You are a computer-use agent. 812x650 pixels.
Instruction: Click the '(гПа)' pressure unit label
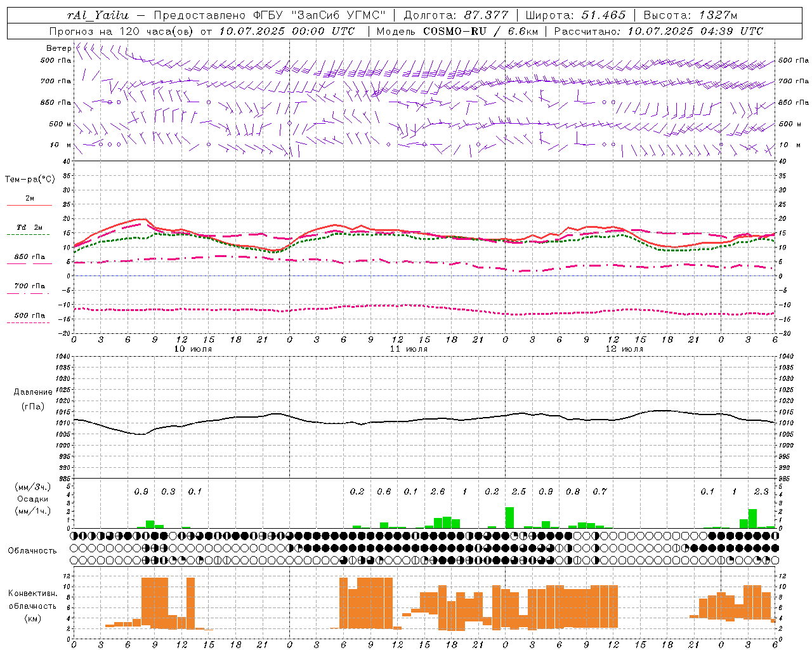tap(33, 406)
